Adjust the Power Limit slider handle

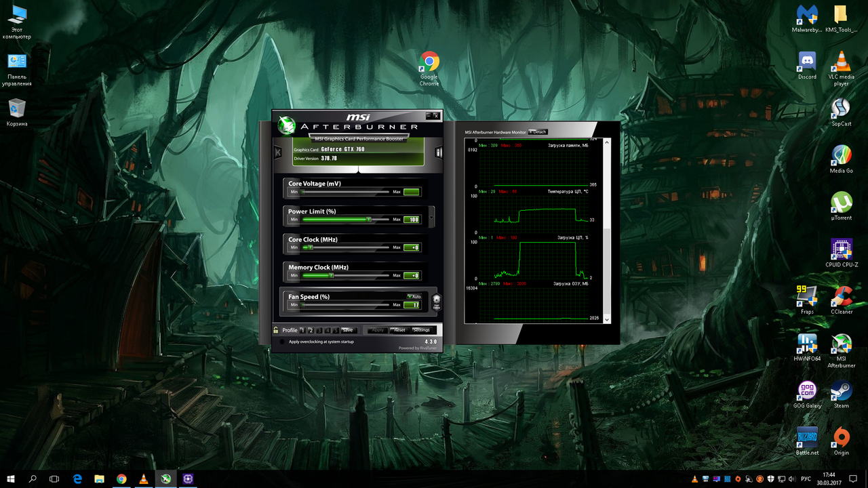pyautogui.click(x=368, y=220)
